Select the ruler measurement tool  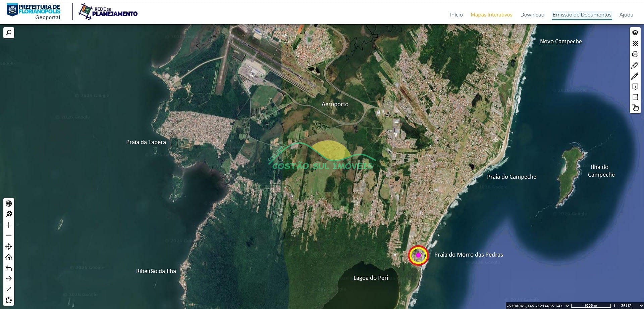[635, 65]
